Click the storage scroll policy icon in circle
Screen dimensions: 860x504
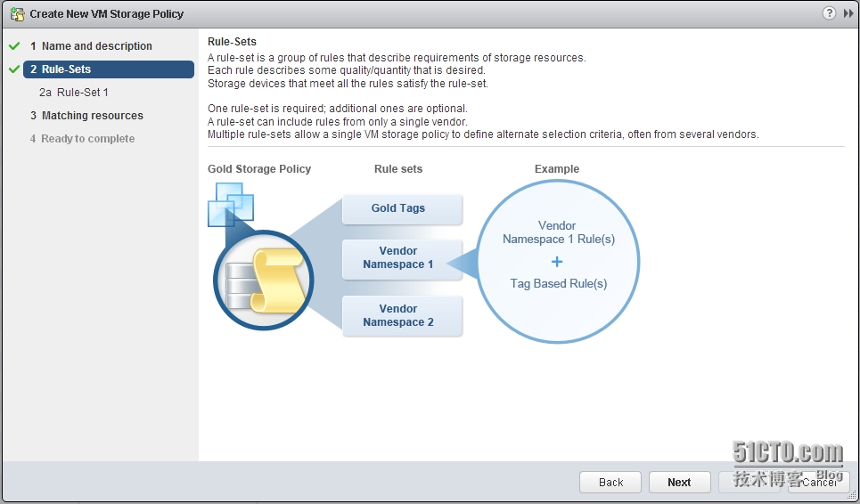(263, 280)
